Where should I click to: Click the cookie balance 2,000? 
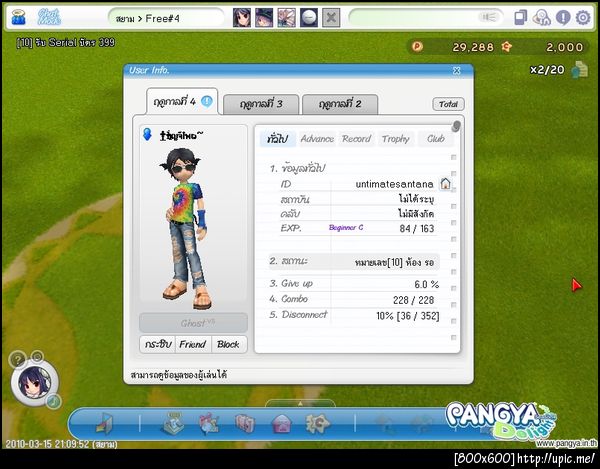click(564, 47)
